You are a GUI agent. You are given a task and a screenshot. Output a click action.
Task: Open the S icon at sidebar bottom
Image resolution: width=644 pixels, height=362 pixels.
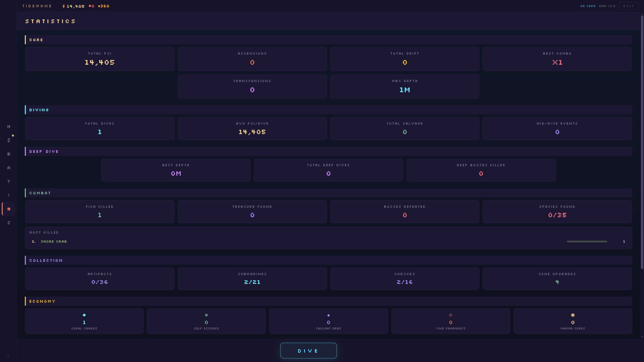(x=9, y=223)
